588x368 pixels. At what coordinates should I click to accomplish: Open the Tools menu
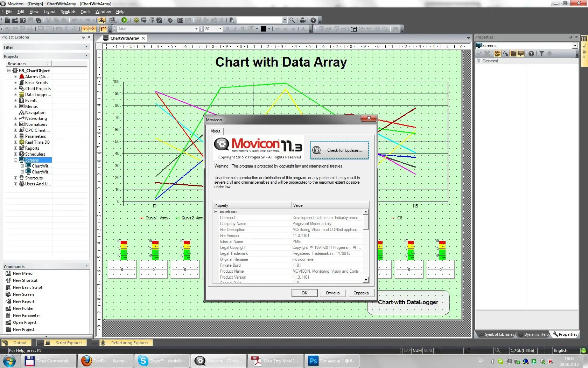coord(85,12)
